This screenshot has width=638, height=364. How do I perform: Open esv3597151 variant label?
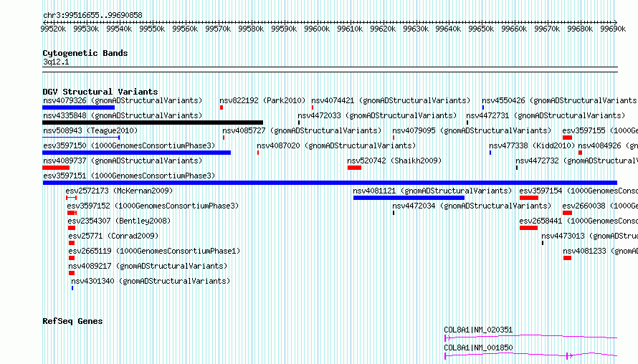tap(129, 176)
